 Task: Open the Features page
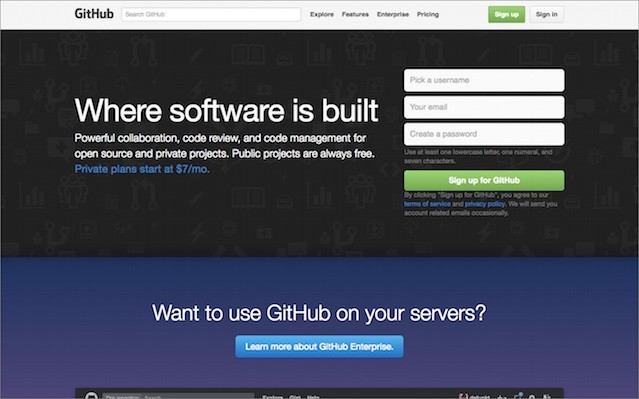click(355, 14)
